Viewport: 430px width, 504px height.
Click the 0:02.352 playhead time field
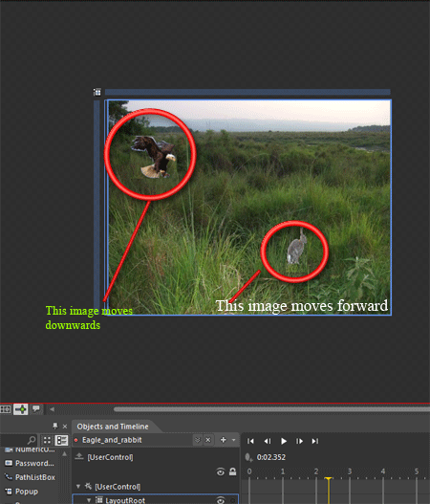(271, 457)
